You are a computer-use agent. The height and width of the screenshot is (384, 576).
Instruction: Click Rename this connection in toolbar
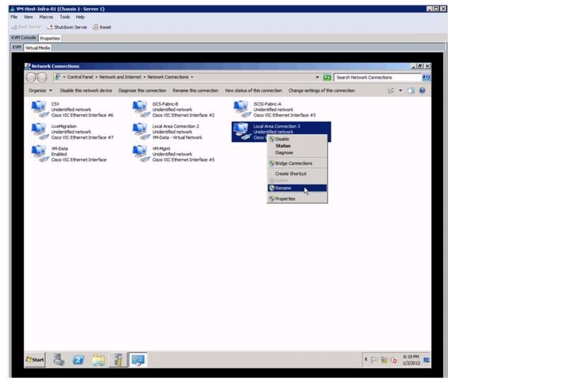coord(195,90)
